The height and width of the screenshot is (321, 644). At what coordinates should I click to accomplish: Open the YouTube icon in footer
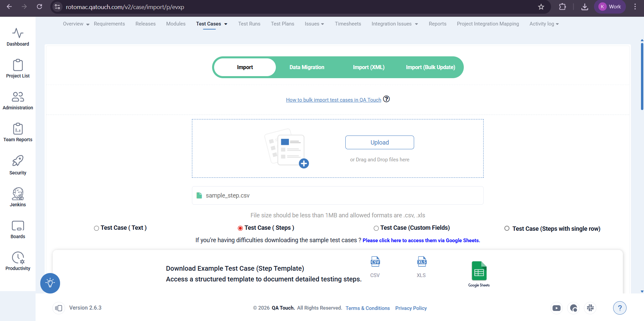(x=556, y=308)
